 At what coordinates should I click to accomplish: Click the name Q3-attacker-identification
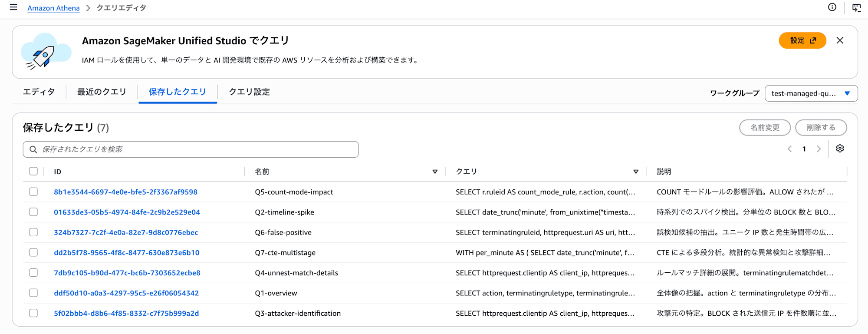tap(298, 313)
